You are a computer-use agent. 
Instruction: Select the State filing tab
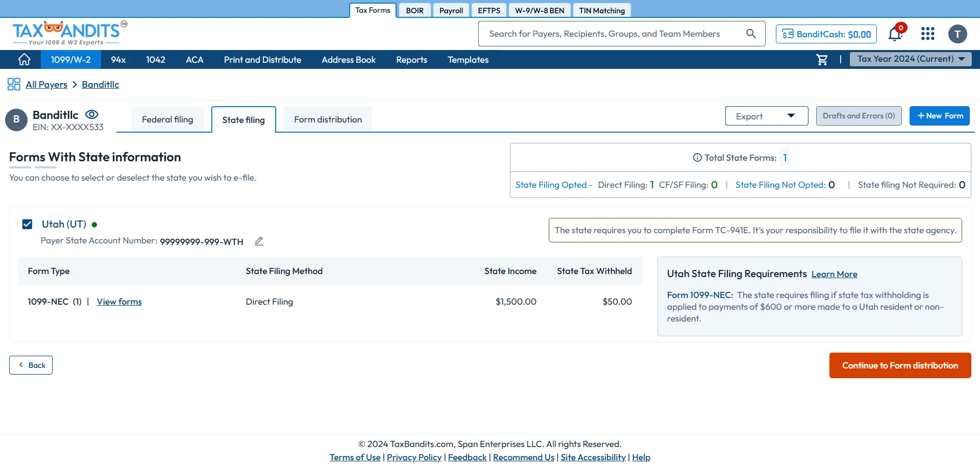click(x=243, y=120)
